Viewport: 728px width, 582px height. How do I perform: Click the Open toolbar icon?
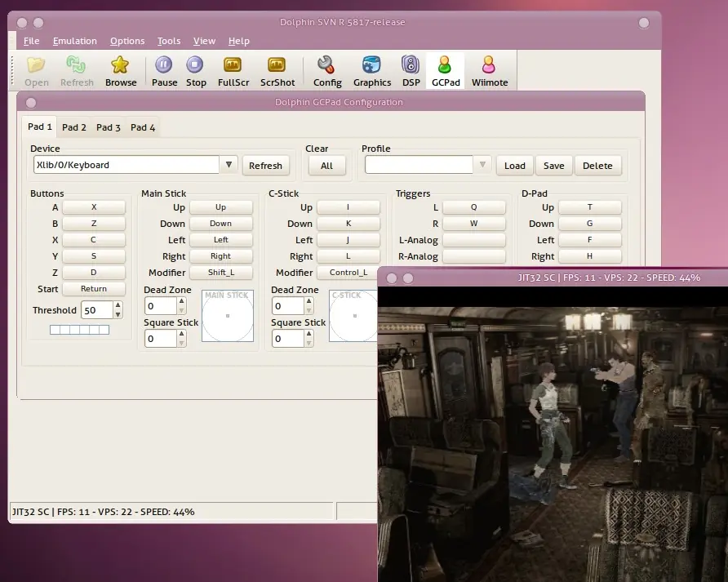click(36, 71)
